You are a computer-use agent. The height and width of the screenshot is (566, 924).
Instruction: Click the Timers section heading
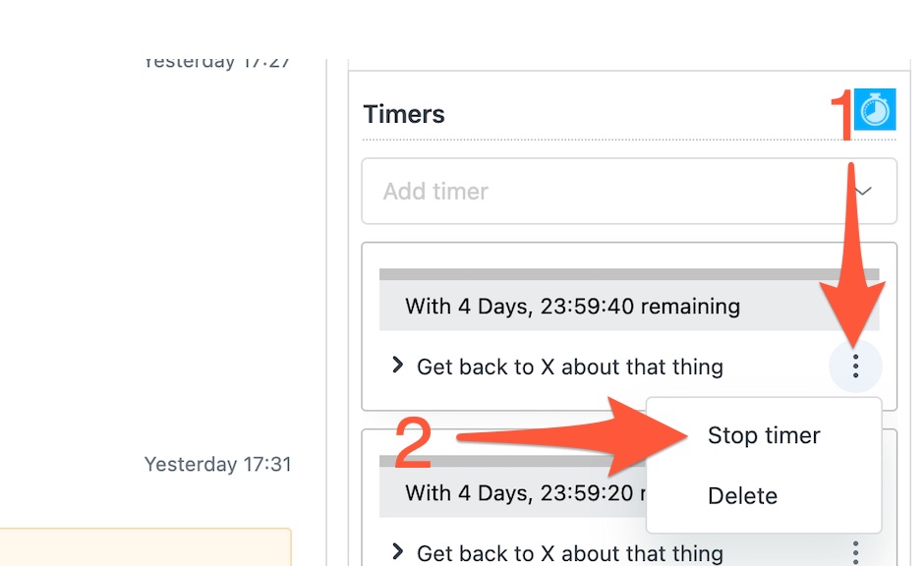[x=404, y=114]
